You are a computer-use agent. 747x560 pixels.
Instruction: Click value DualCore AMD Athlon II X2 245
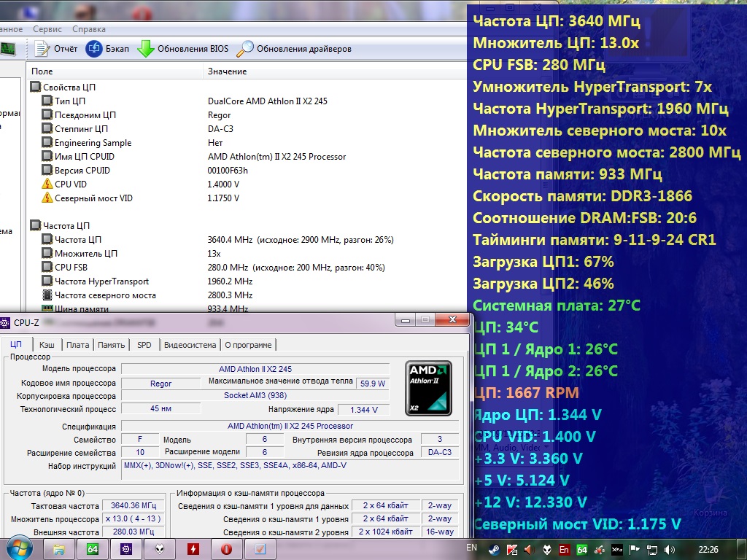[x=267, y=101]
